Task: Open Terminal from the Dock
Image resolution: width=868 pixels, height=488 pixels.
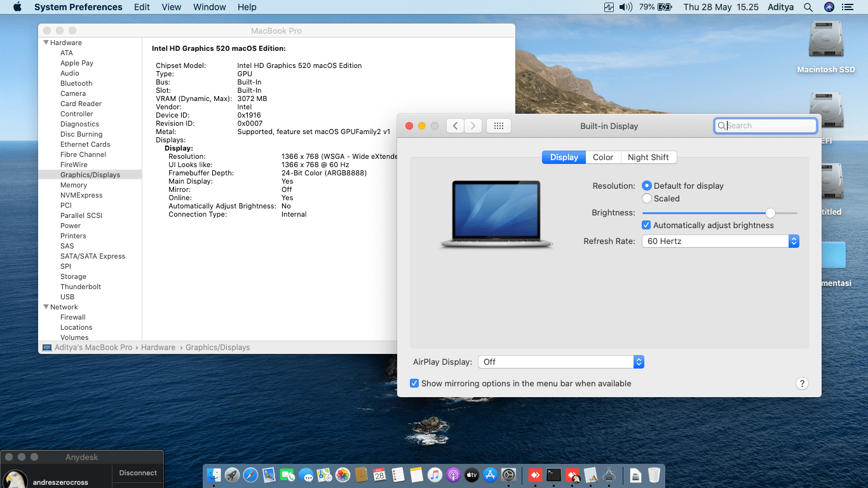Action: click(553, 475)
